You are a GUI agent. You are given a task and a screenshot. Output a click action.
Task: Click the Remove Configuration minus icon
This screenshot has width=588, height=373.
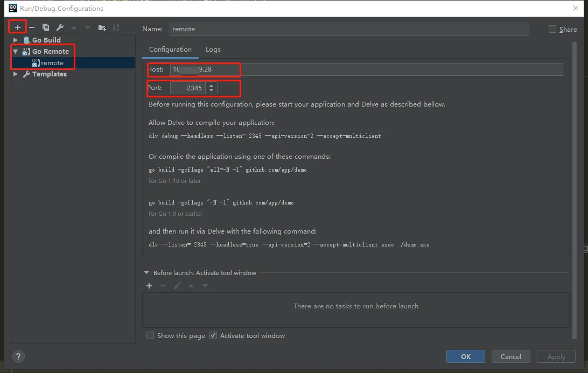(32, 27)
